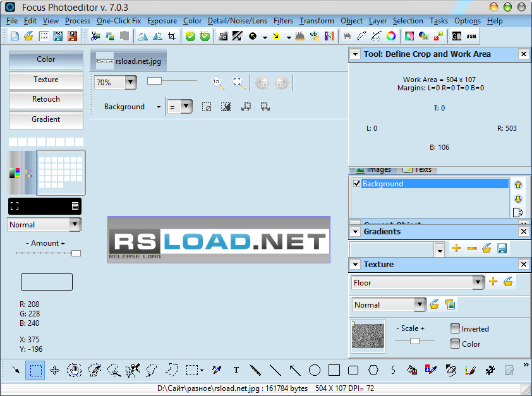532x396 pixels.
Task: Open the Normal blend mode dropdown on left
Action: [75, 224]
